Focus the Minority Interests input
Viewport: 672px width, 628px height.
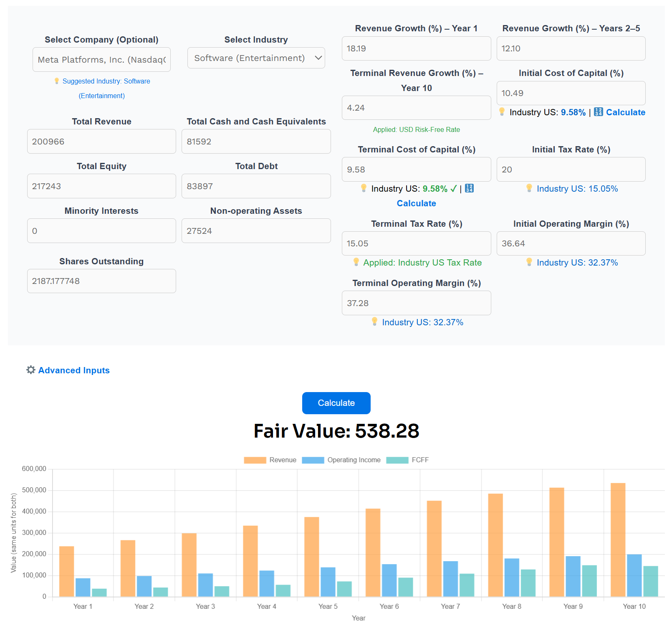point(101,231)
